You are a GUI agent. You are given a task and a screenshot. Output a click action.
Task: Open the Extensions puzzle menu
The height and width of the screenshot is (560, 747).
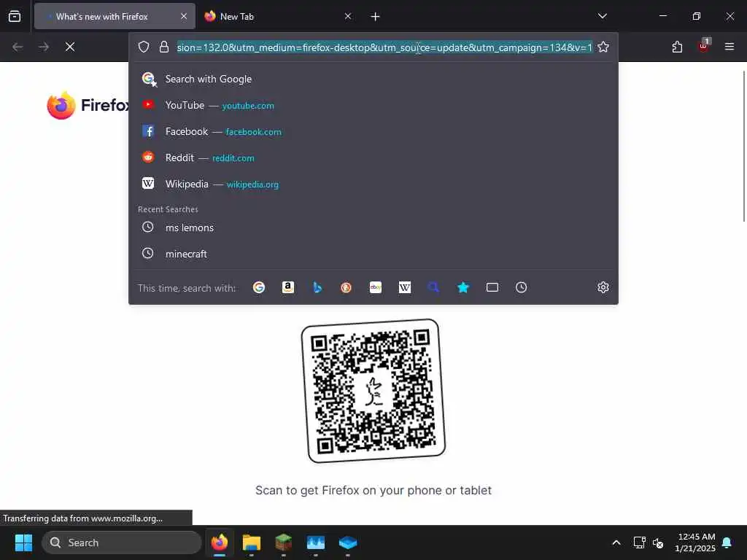point(678,47)
